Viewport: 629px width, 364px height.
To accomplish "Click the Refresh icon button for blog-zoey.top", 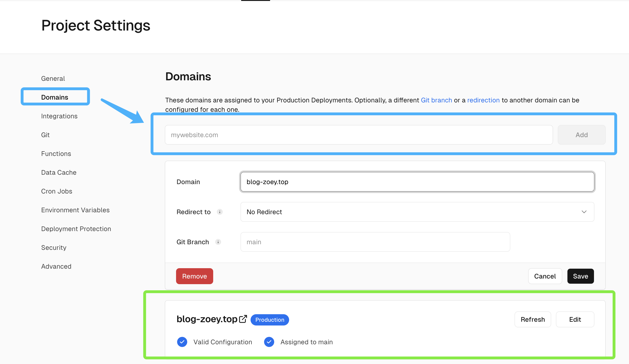I will click(x=533, y=319).
